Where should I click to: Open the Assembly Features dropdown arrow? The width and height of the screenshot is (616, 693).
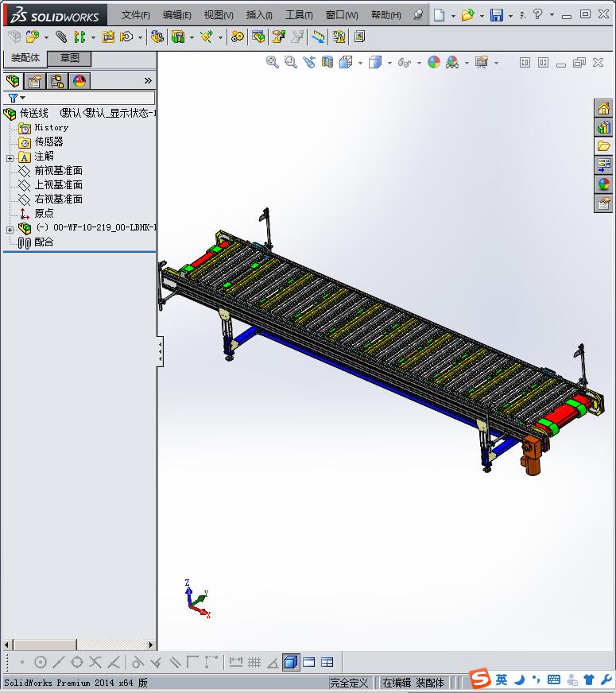(192, 37)
